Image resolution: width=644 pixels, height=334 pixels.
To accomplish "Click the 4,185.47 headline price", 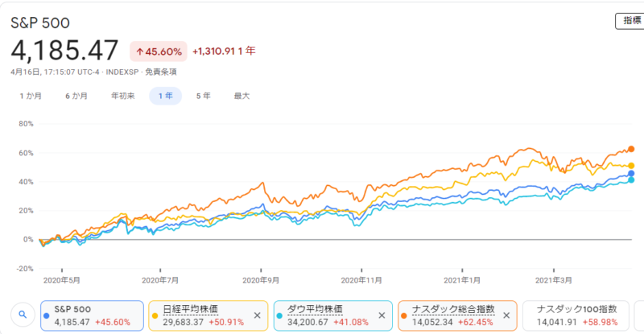I will (64, 51).
